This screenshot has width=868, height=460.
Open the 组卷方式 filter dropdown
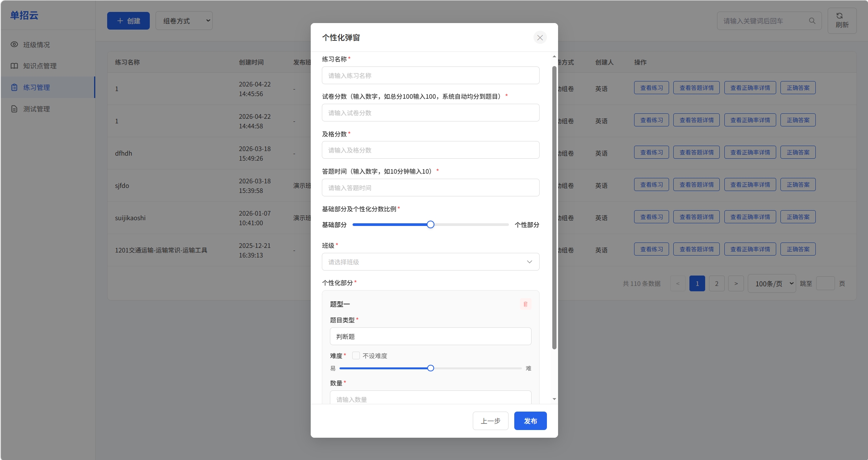click(x=184, y=21)
